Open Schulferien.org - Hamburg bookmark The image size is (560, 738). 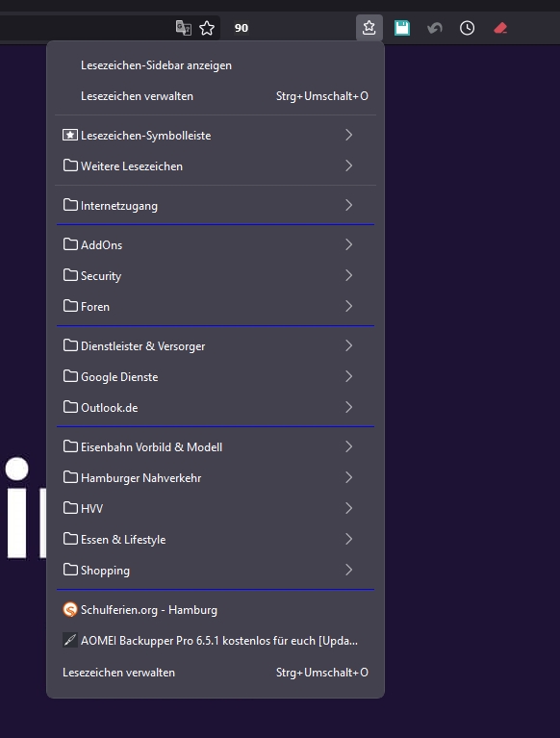[216, 609]
